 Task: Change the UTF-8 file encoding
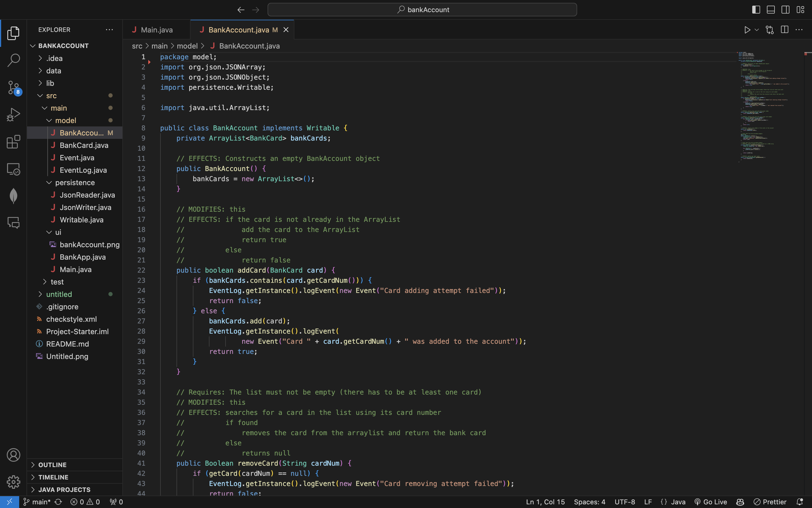pyautogui.click(x=625, y=502)
